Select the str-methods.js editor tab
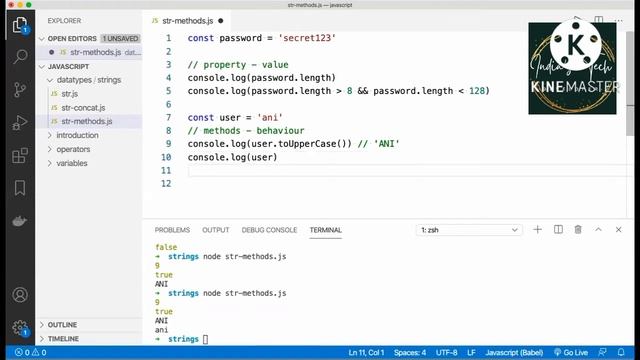 (x=187, y=21)
